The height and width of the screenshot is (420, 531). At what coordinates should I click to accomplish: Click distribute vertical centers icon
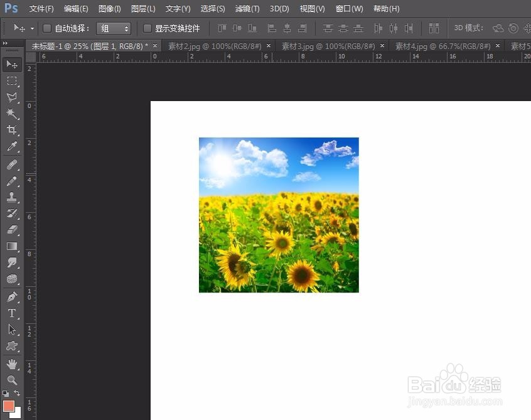(343, 28)
